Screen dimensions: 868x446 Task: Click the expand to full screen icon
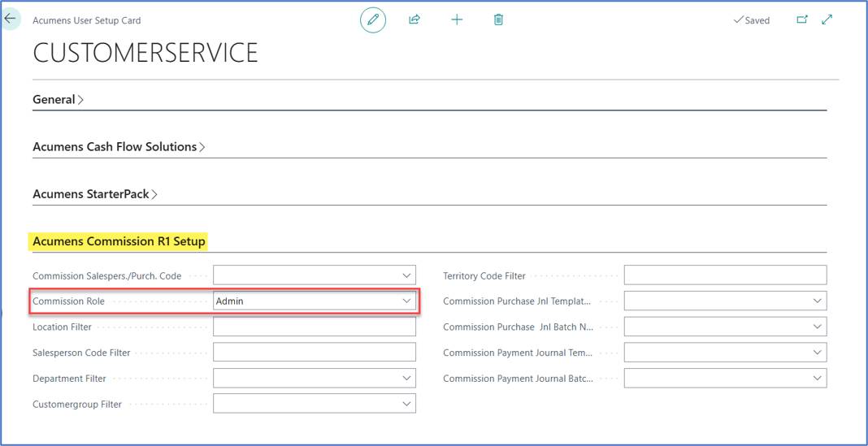(827, 20)
